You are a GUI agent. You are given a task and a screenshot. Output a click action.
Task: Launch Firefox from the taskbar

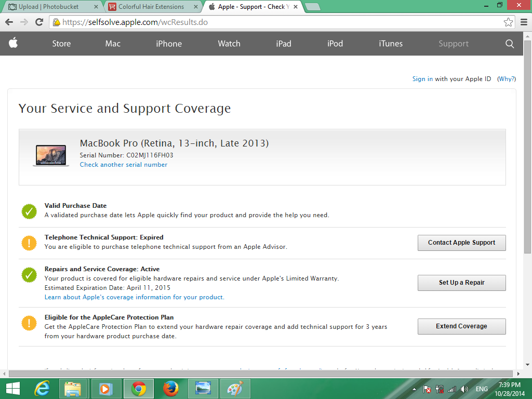[171, 389]
